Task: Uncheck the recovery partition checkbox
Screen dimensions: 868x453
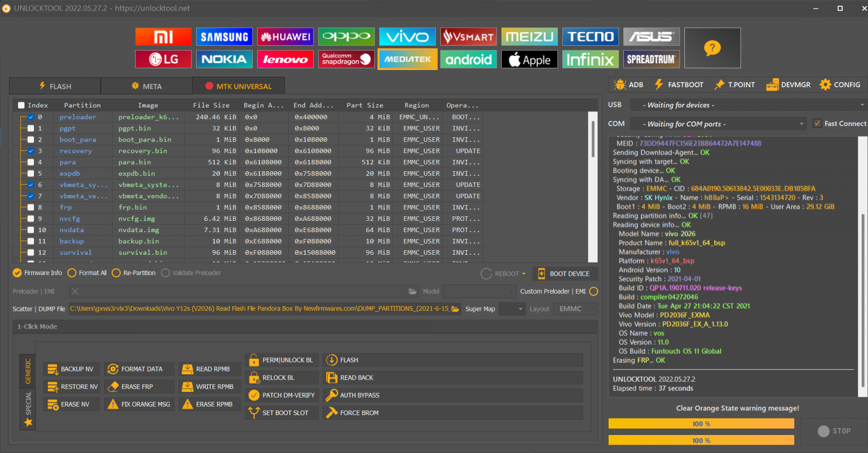Action: click(31, 151)
